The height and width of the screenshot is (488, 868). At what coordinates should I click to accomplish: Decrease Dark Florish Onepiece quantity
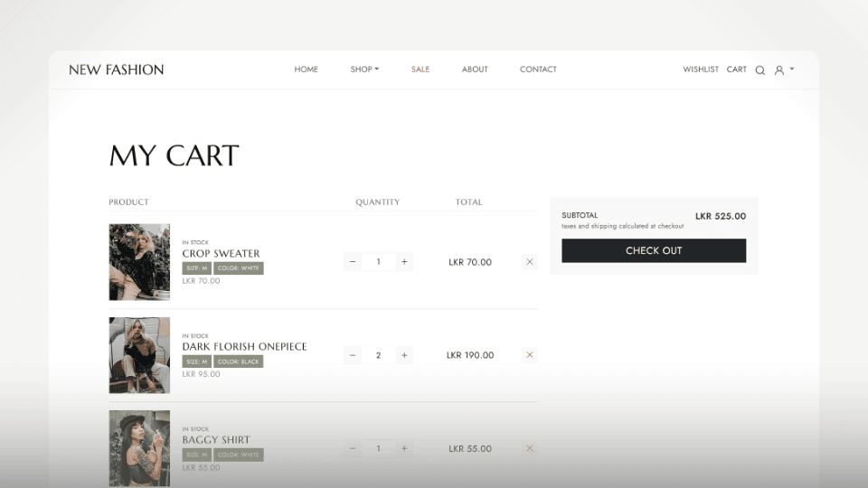pyautogui.click(x=353, y=355)
